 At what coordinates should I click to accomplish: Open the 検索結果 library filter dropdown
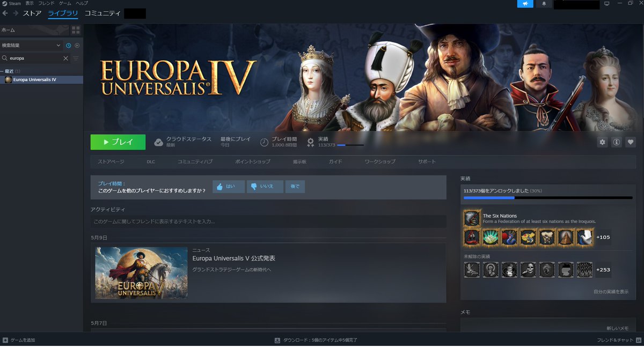[32, 46]
